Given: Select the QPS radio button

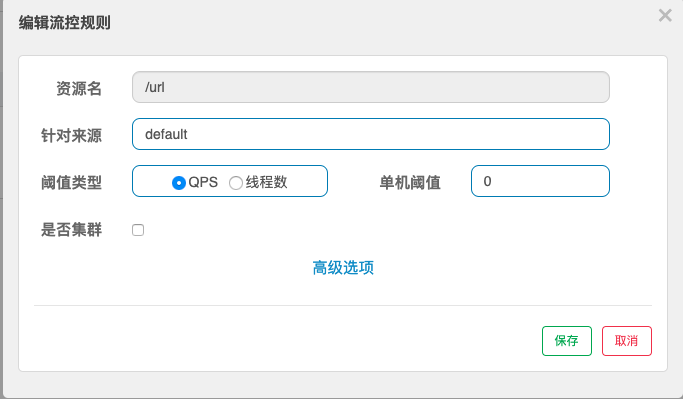Looking at the screenshot, I should [179, 183].
